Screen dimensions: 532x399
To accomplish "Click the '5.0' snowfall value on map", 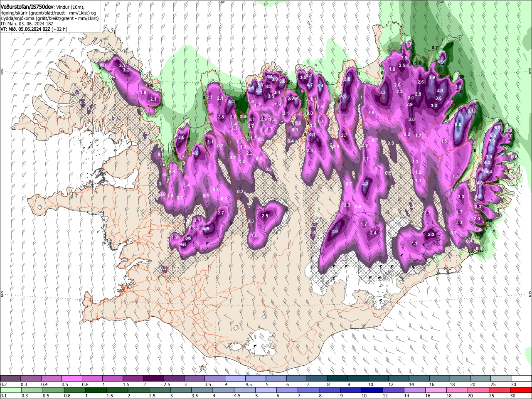I will coord(283,81).
